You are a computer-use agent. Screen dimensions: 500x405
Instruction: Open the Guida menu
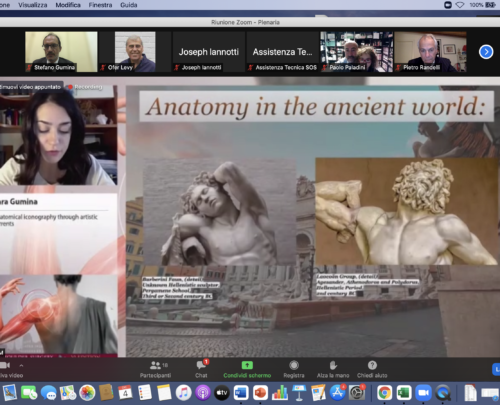[x=129, y=5]
